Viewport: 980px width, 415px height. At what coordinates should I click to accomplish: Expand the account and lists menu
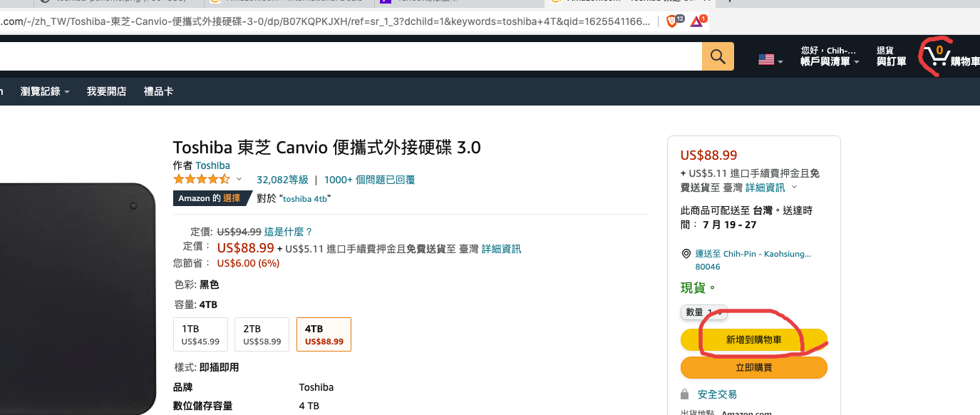pos(830,56)
